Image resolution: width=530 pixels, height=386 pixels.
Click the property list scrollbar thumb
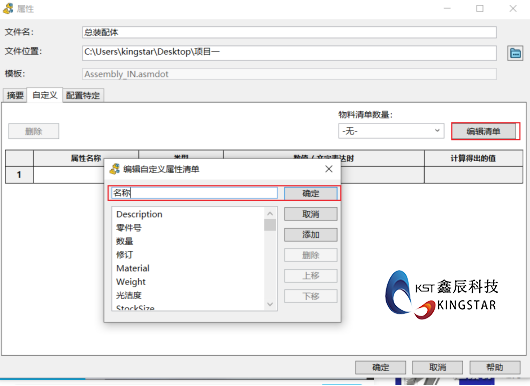click(270, 225)
